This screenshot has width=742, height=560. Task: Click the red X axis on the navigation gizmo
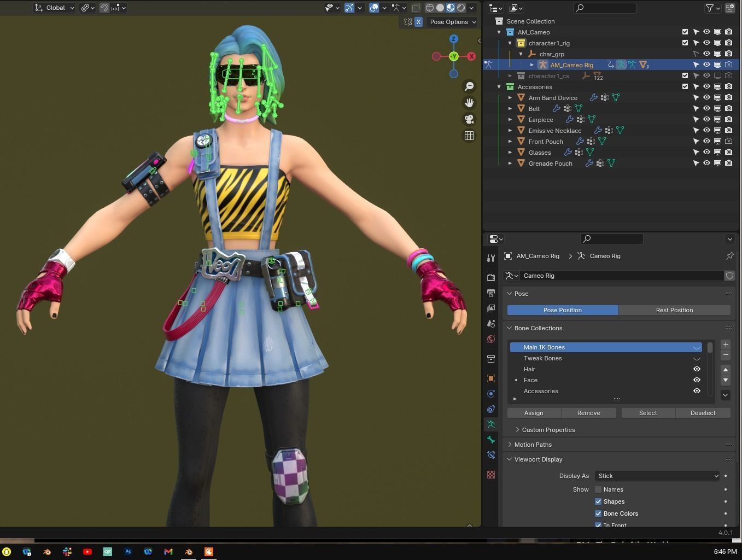coord(471,56)
